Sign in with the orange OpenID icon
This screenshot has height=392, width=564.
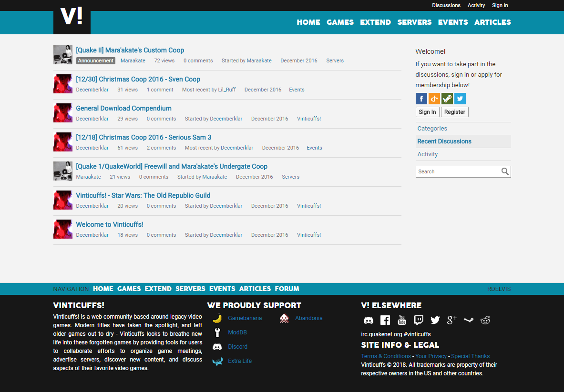pyautogui.click(x=434, y=99)
